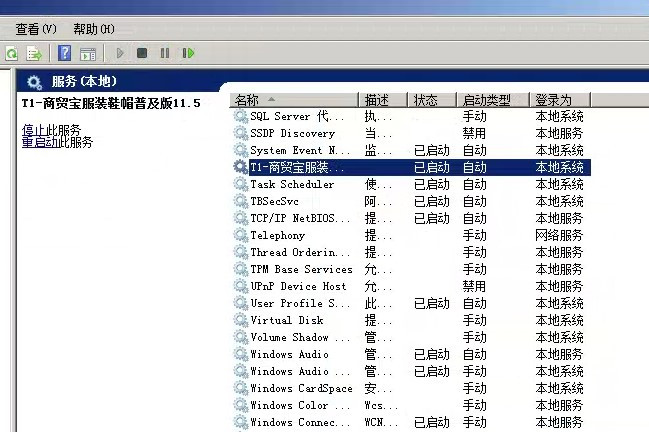Click the 重启动 link to restart this service
The image size is (649, 432).
[40, 142]
